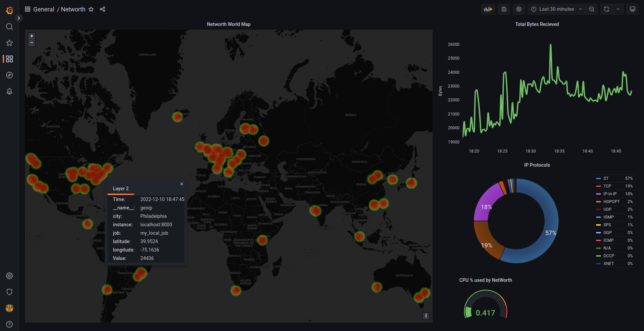Open the IP Protocols panel title menu

pyautogui.click(x=537, y=165)
